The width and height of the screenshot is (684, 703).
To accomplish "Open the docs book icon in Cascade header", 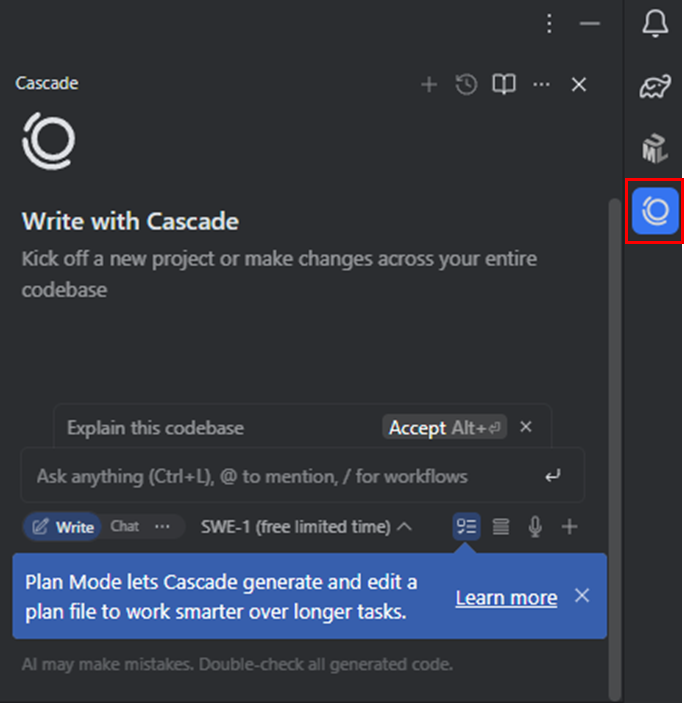I will pos(504,84).
